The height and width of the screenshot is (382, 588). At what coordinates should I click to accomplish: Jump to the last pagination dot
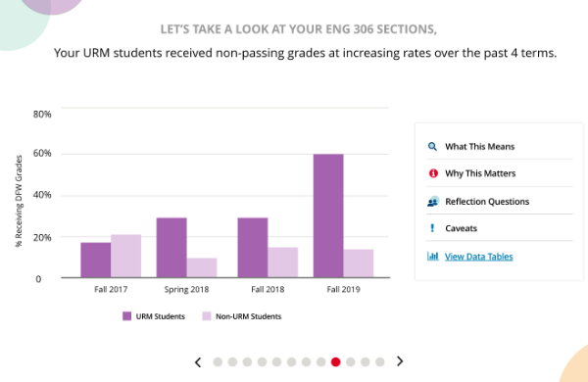(x=380, y=361)
